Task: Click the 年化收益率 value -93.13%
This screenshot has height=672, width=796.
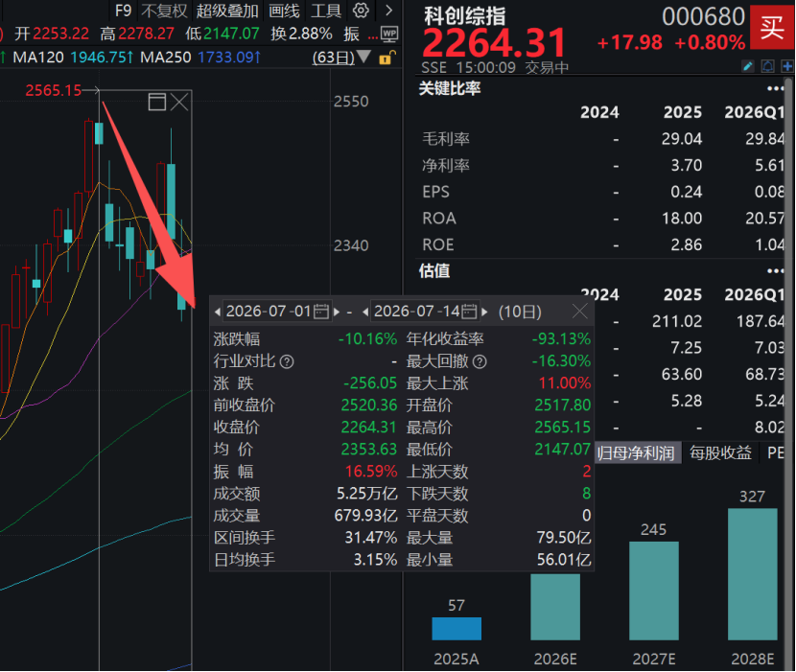Action: [561, 339]
